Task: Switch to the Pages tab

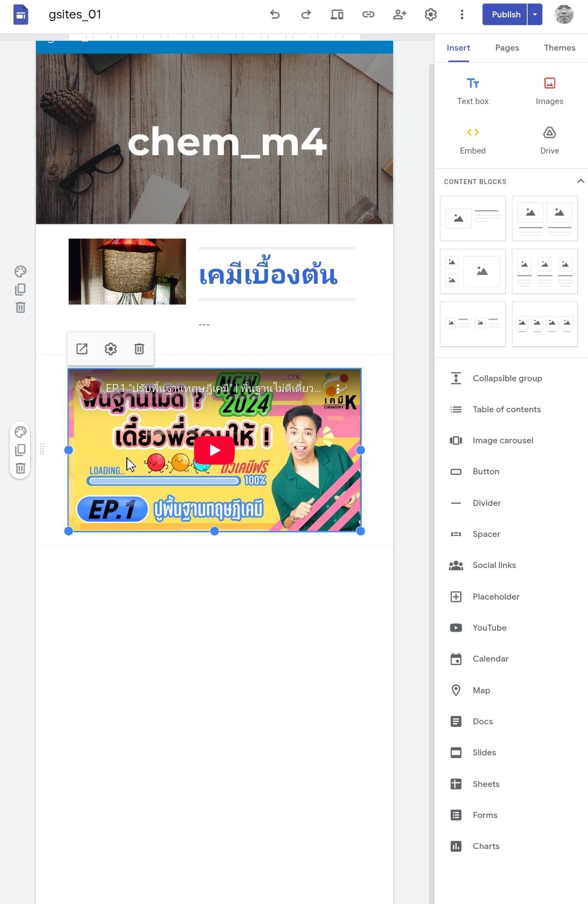Action: (x=507, y=48)
